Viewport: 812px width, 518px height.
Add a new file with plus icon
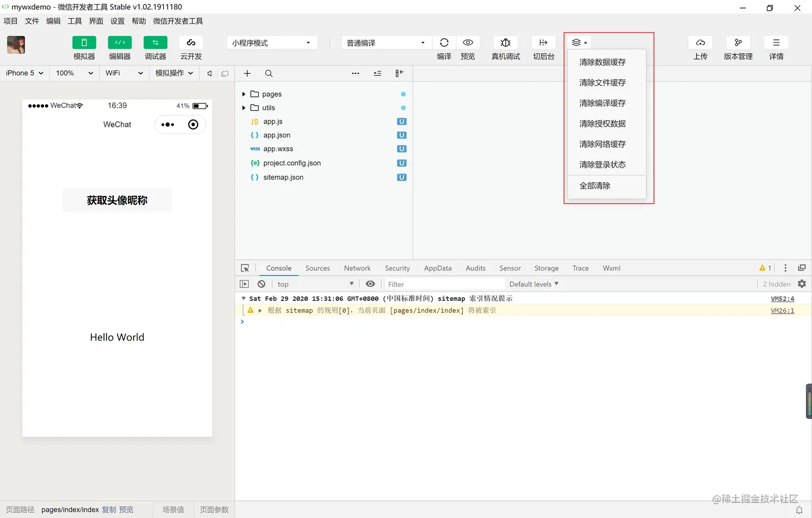point(247,74)
